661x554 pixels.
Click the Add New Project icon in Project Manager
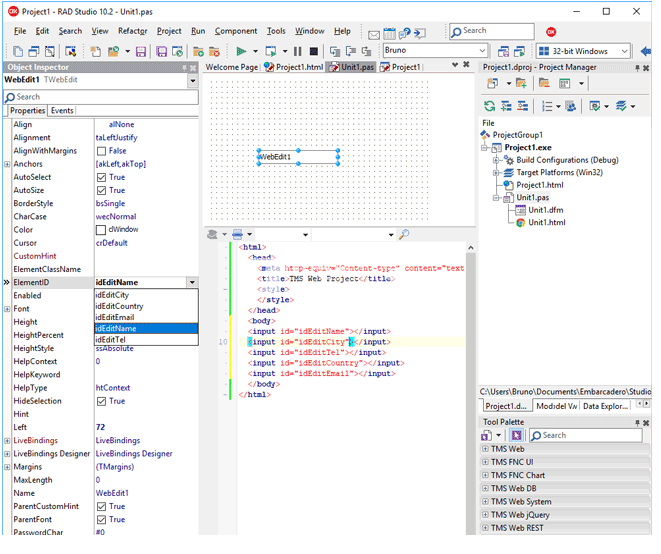[492, 83]
